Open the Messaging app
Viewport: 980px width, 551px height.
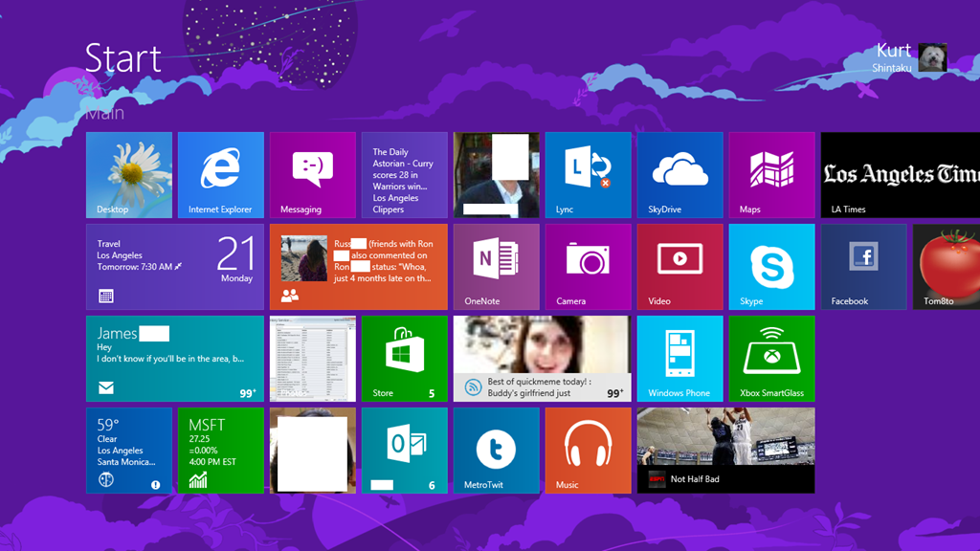pyautogui.click(x=312, y=175)
